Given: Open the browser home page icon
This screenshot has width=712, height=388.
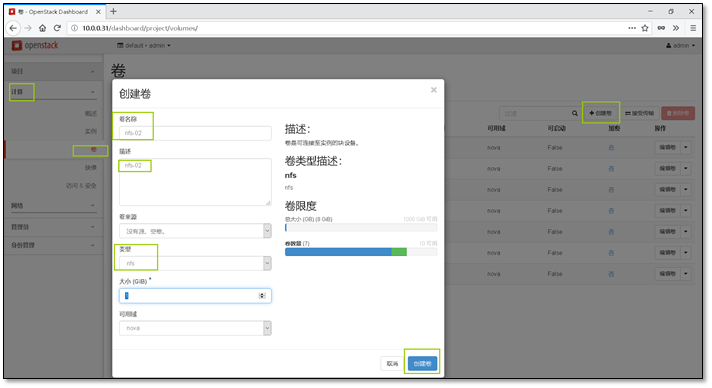Looking at the screenshot, I should [42, 28].
